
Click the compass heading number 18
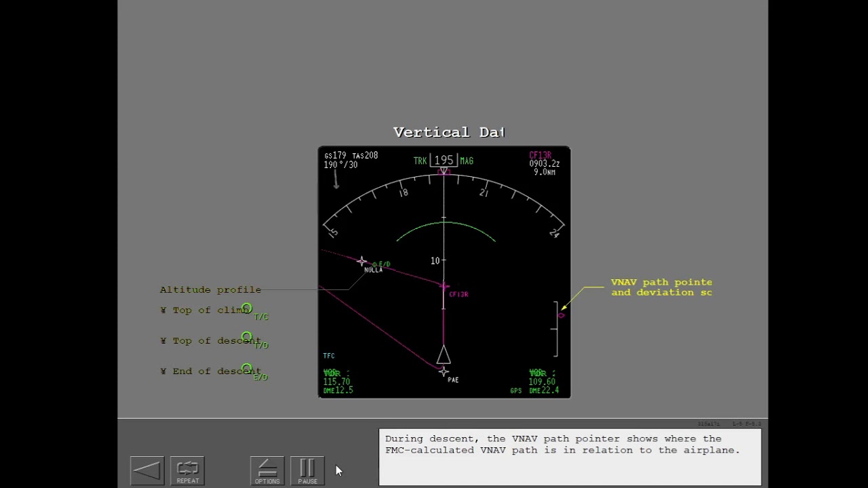(403, 193)
